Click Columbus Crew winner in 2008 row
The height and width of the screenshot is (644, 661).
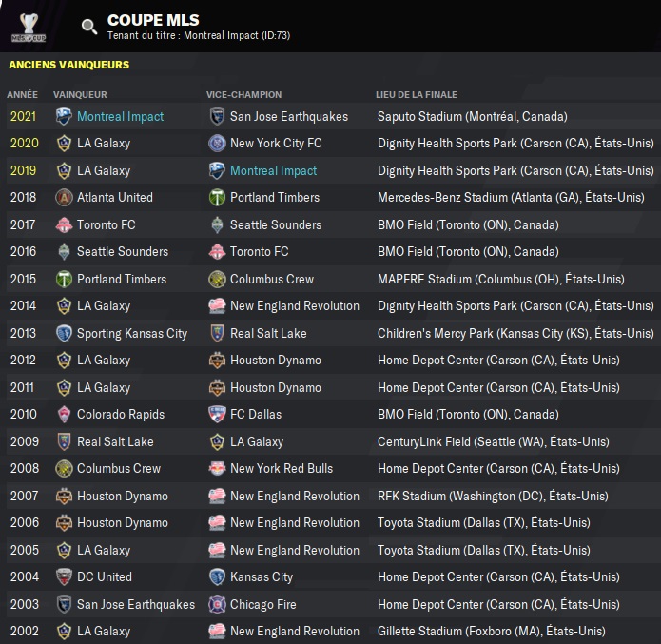(119, 469)
